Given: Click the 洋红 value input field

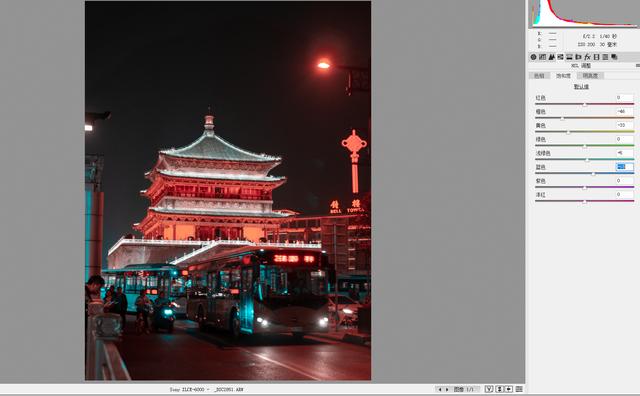Looking at the screenshot, I should 624,194.
